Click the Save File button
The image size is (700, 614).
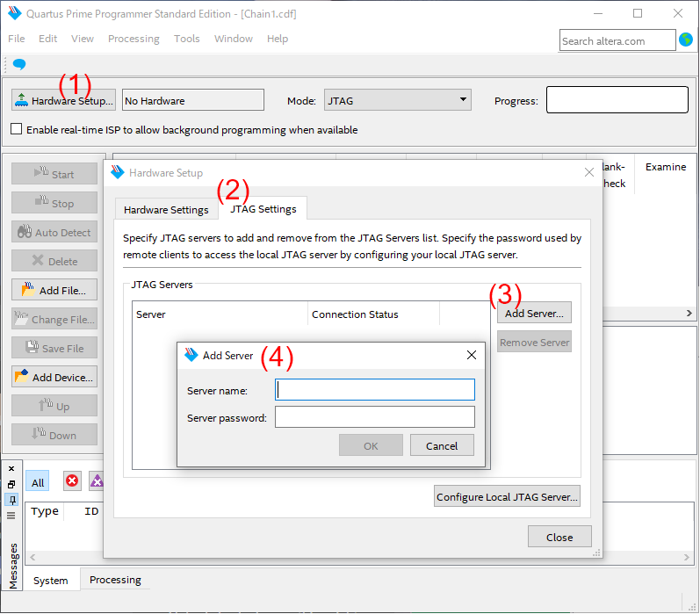(54, 348)
